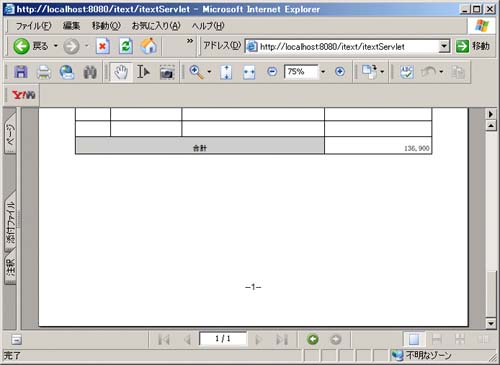Click the vertical scrollbar thumb
Viewport: 500px width, 365px height.
point(491,293)
